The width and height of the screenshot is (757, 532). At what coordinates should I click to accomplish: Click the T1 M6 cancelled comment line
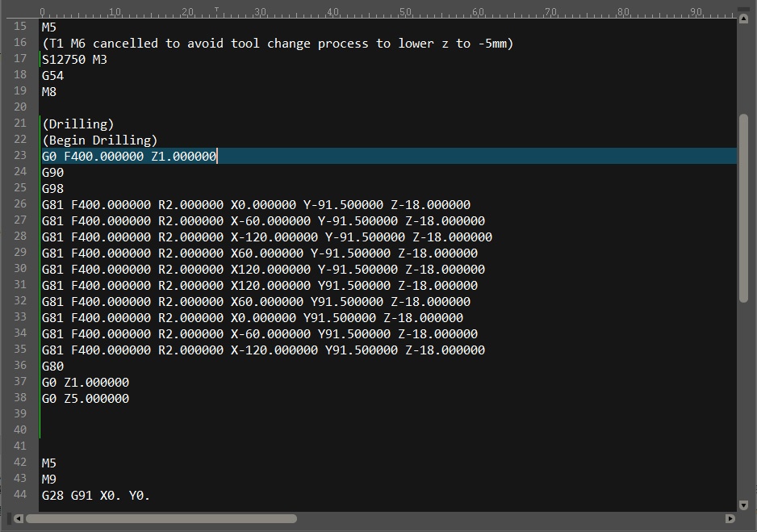click(x=278, y=44)
